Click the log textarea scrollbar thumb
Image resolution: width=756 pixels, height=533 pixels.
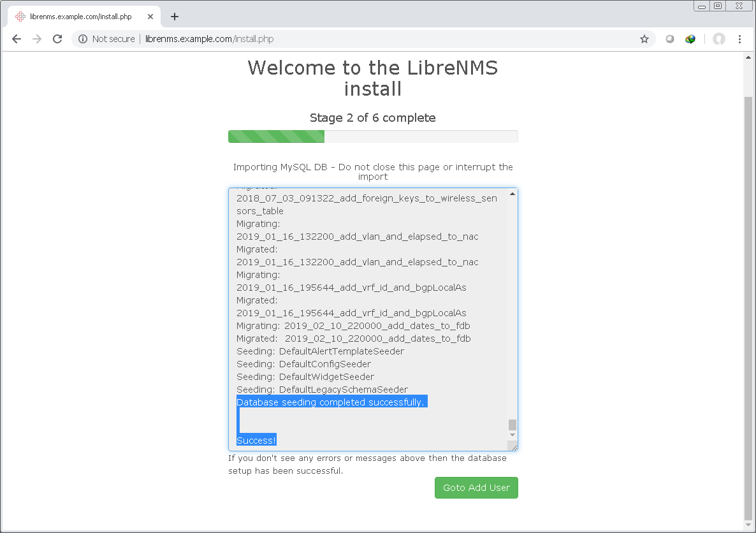pos(512,425)
